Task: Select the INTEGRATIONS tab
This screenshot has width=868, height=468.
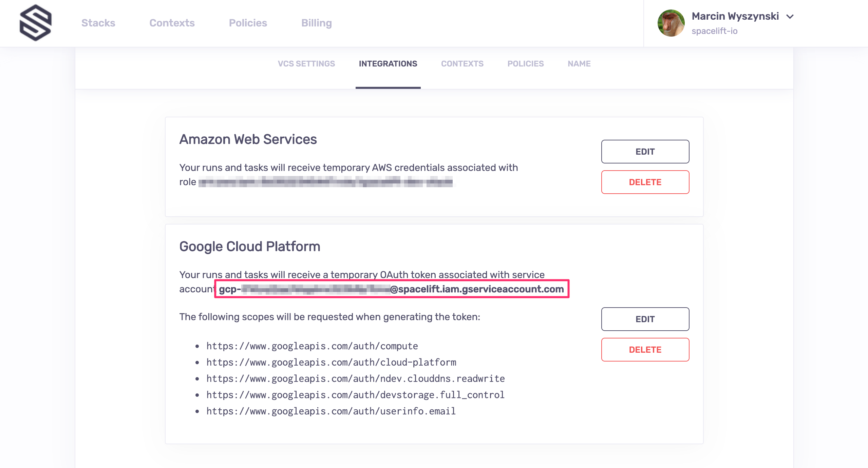Action: pyautogui.click(x=388, y=64)
